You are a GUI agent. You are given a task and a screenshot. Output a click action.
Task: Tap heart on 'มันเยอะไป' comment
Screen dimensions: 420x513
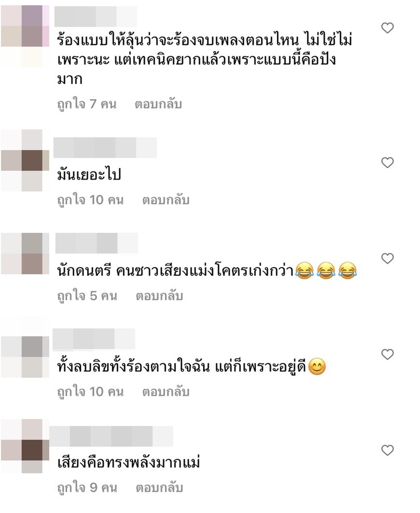pyautogui.click(x=388, y=163)
